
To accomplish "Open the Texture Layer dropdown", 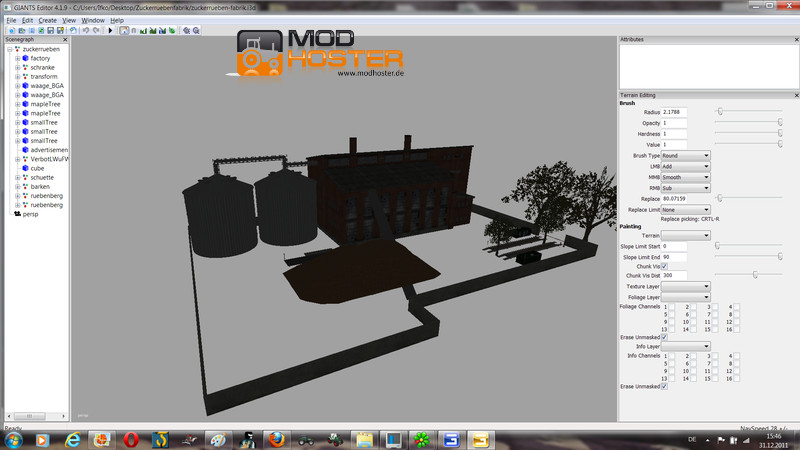I will point(685,286).
